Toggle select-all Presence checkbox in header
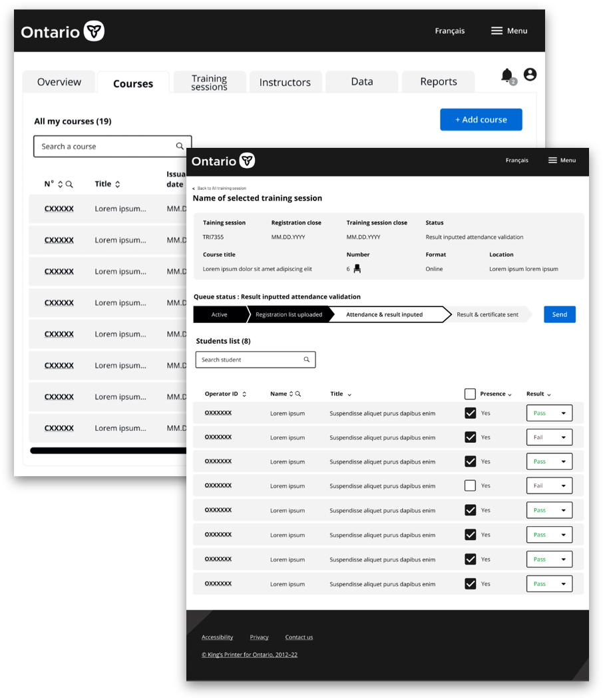 [470, 394]
